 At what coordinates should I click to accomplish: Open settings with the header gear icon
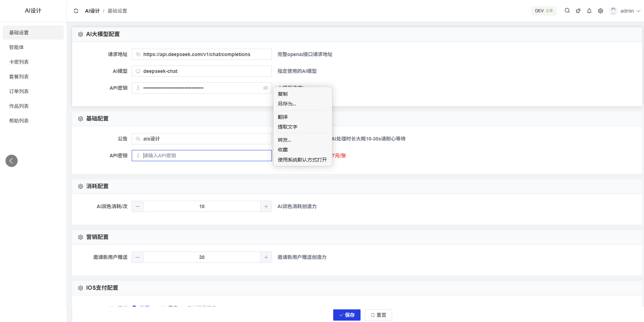pos(601,11)
